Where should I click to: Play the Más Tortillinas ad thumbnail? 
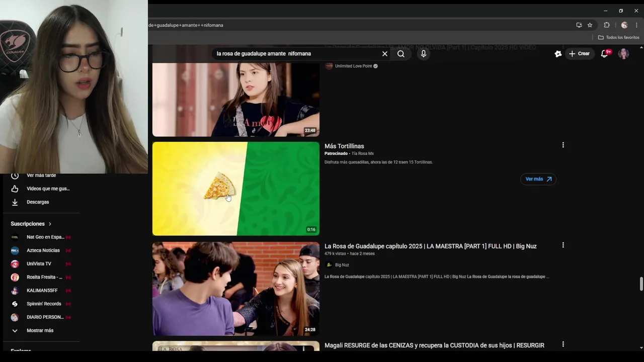tap(236, 189)
